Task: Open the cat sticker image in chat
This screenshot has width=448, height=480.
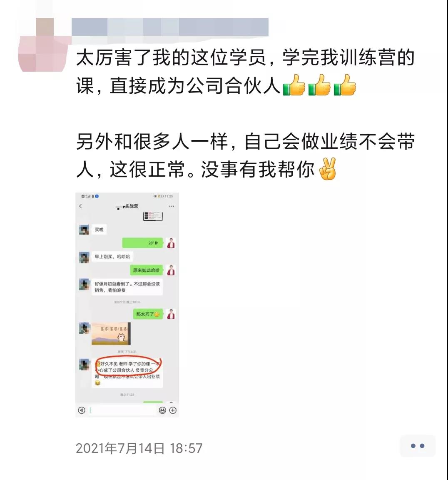Action: coord(111,333)
